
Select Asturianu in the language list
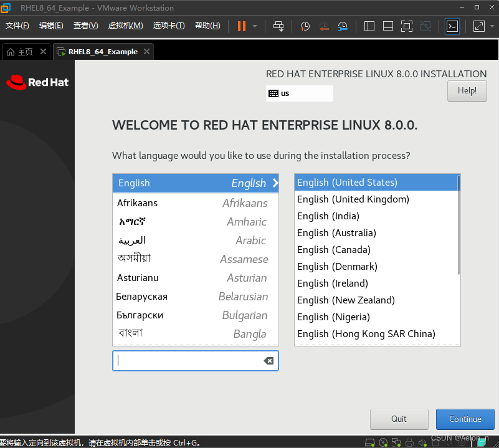pos(196,278)
